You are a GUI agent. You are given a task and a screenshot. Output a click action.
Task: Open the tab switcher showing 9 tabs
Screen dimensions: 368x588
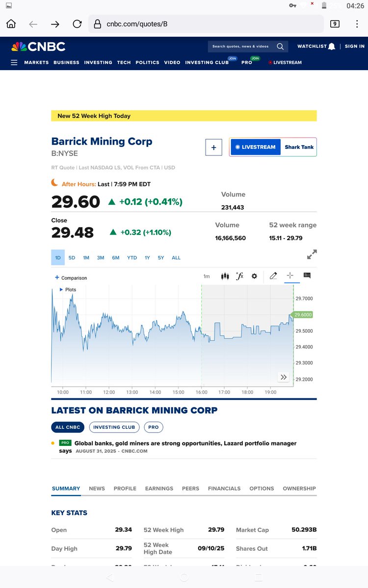click(335, 24)
